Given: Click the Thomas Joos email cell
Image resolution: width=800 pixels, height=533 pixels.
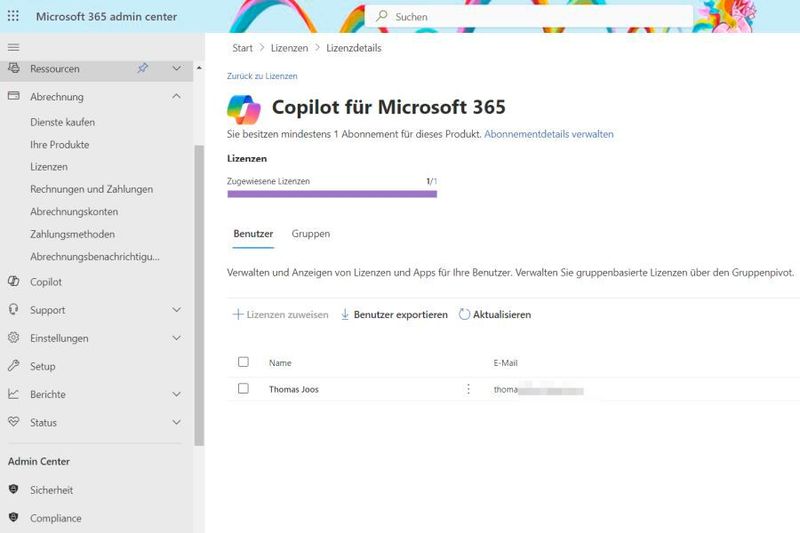Looking at the screenshot, I should (x=538, y=390).
